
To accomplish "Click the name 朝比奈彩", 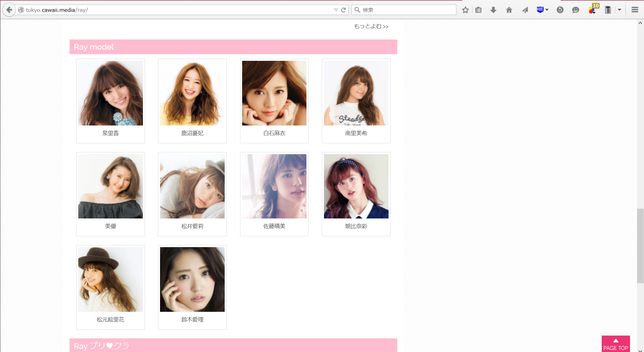I will (356, 226).
